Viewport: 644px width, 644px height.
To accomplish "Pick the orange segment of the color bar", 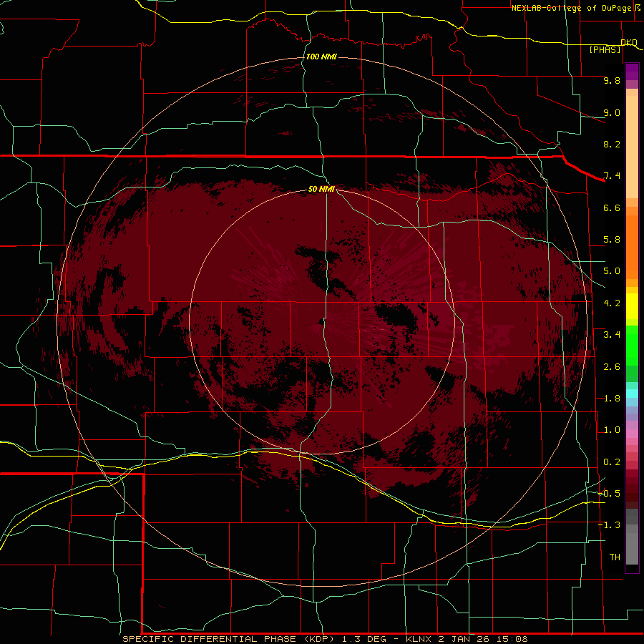I will [x=632, y=248].
